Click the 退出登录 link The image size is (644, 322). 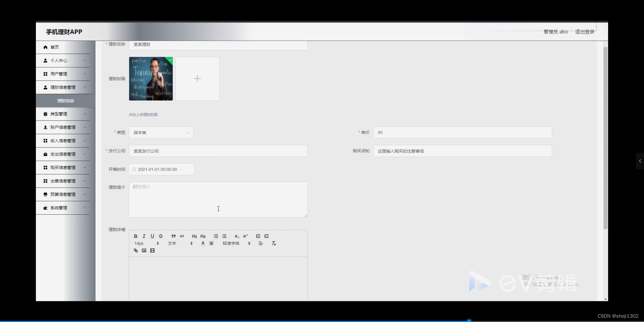click(584, 32)
